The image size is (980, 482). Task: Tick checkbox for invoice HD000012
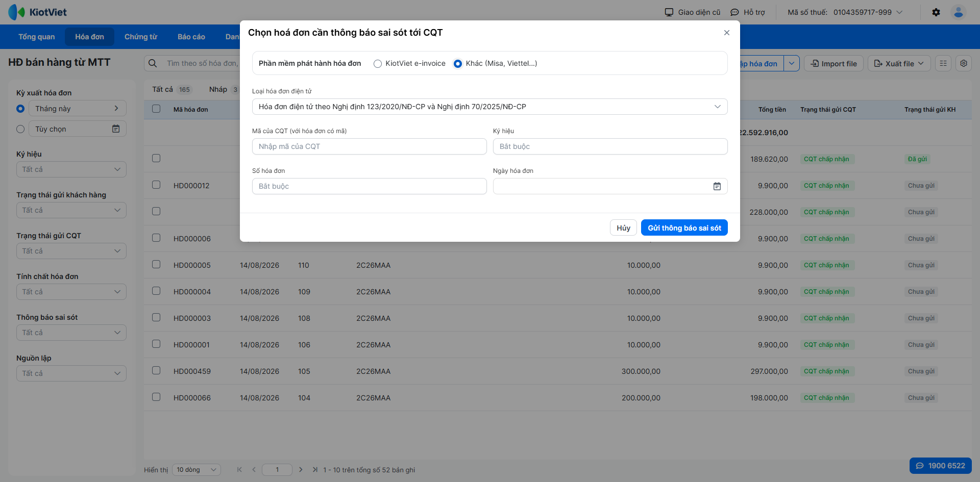click(x=156, y=185)
